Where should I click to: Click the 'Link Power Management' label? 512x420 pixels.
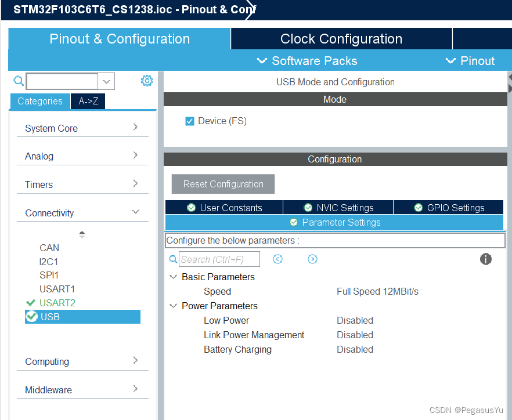tap(254, 335)
